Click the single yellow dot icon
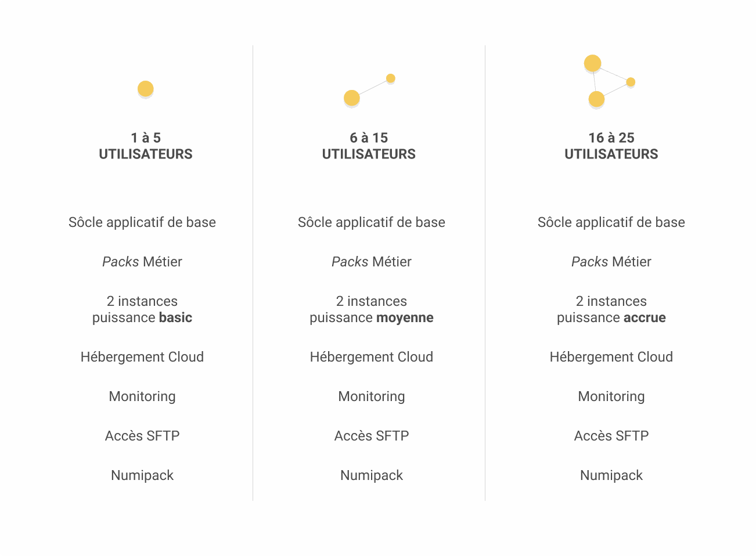 point(145,89)
